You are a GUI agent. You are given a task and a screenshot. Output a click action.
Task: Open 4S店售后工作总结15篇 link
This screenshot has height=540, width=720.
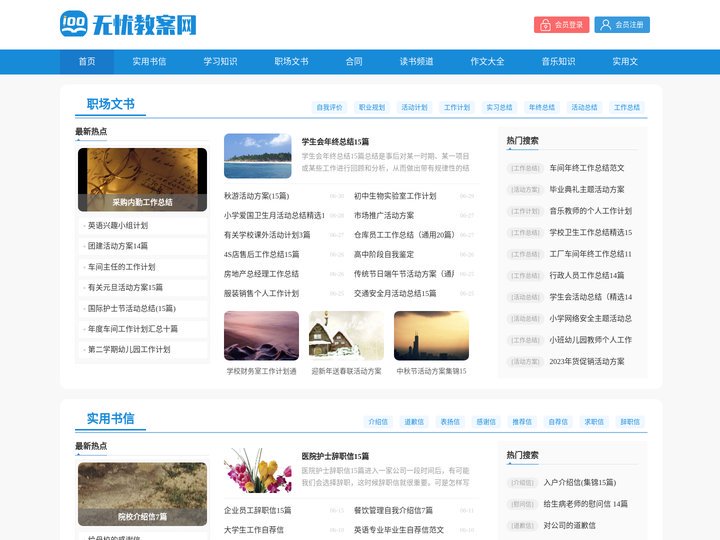tap(262, 254)
